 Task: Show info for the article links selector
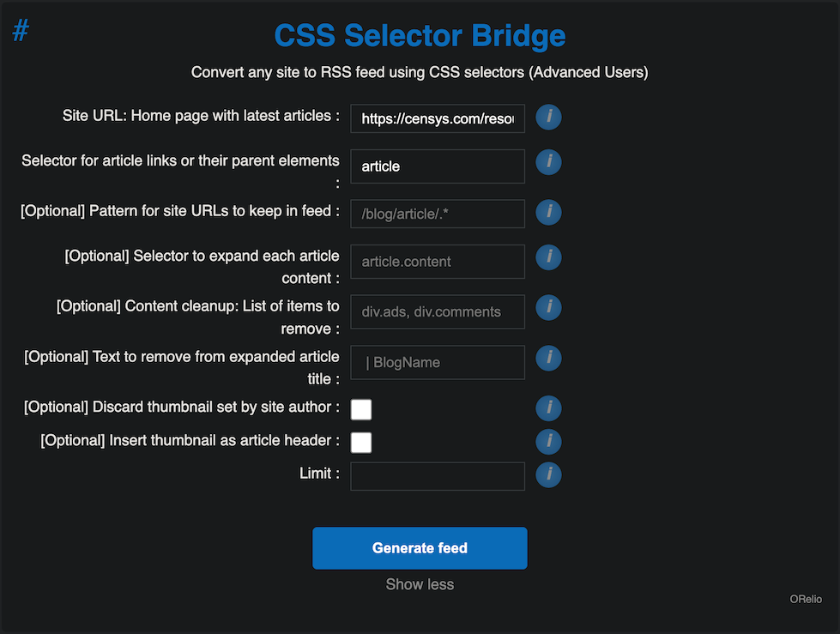[x=548, y=161]
